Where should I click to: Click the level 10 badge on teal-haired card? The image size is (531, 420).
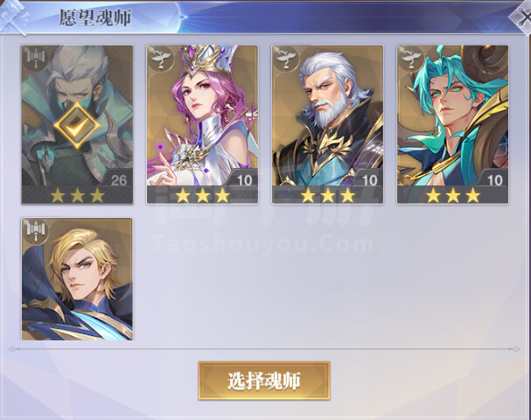495,180
